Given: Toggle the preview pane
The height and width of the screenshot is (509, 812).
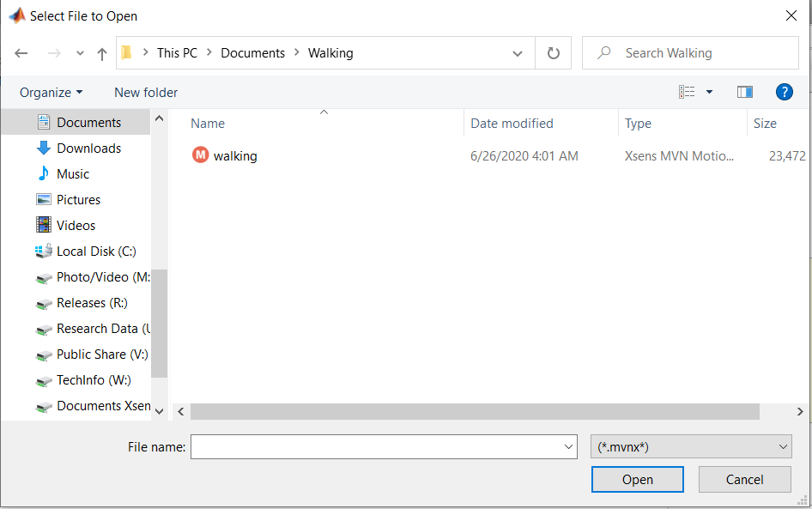Looking at the screenshot, I should (744, 92).
